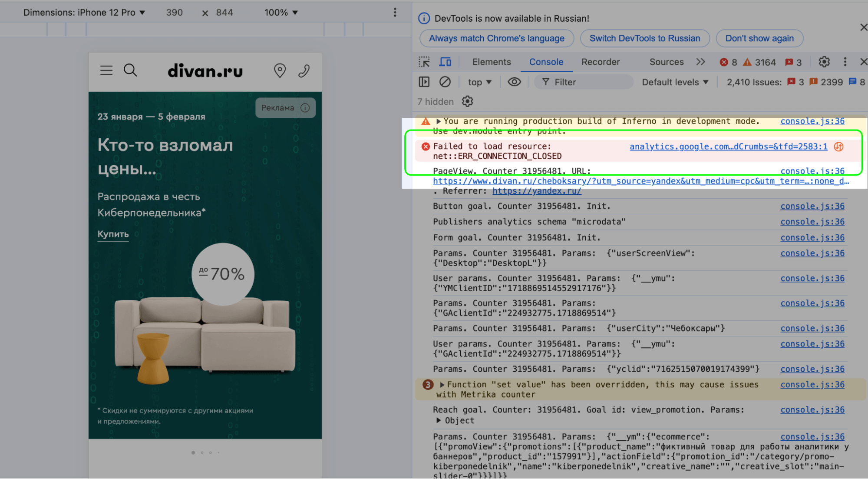Expand the Function "set value" overridden warning
The width and height of the screenshot is (868, 479).
[x=442, y=385]
